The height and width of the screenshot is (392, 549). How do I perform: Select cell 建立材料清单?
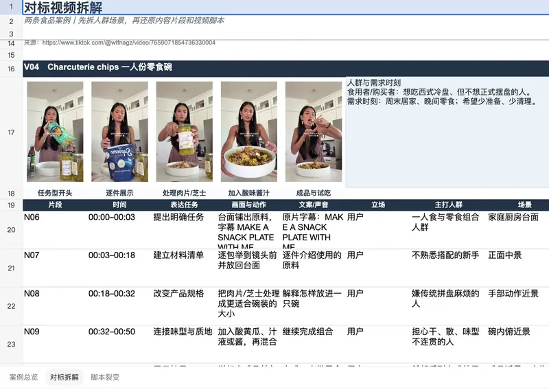click(x=184, y=268)
